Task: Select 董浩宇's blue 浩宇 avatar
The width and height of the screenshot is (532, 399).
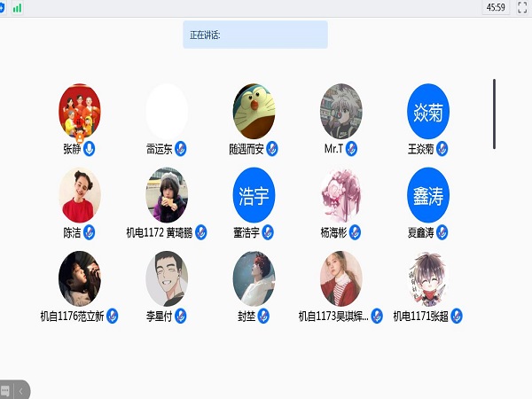Action: [254, 195]
